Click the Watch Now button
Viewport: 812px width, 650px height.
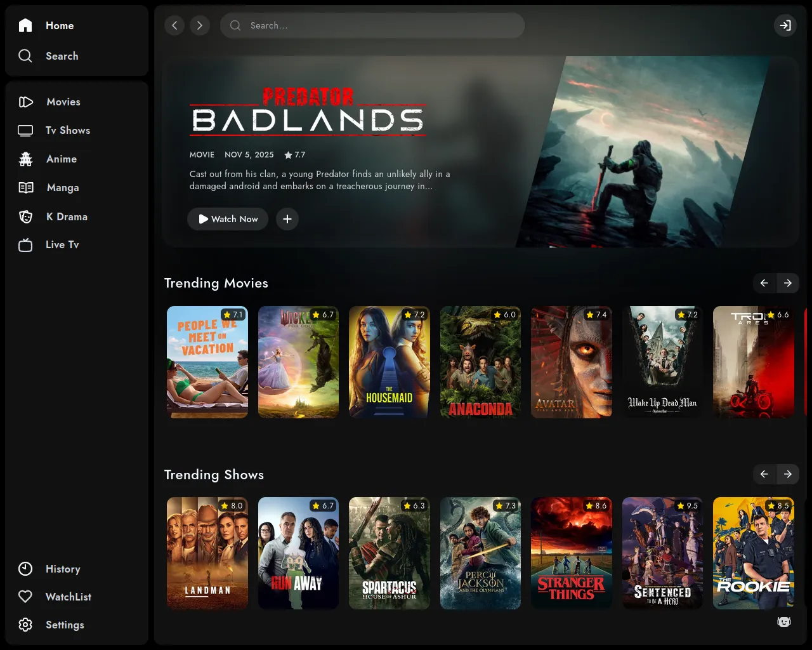(x=228, y=219)
